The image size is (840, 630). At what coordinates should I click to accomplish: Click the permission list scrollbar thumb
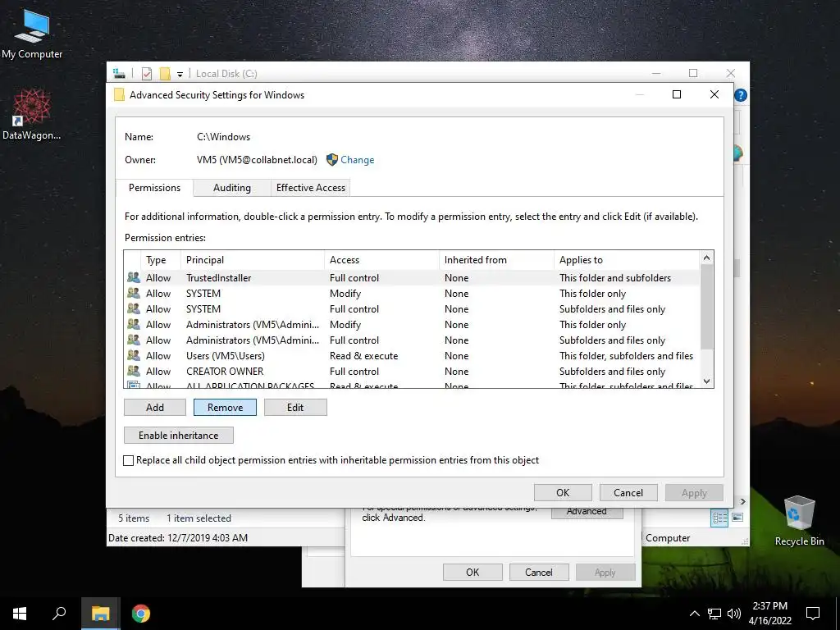click(706, 307)
